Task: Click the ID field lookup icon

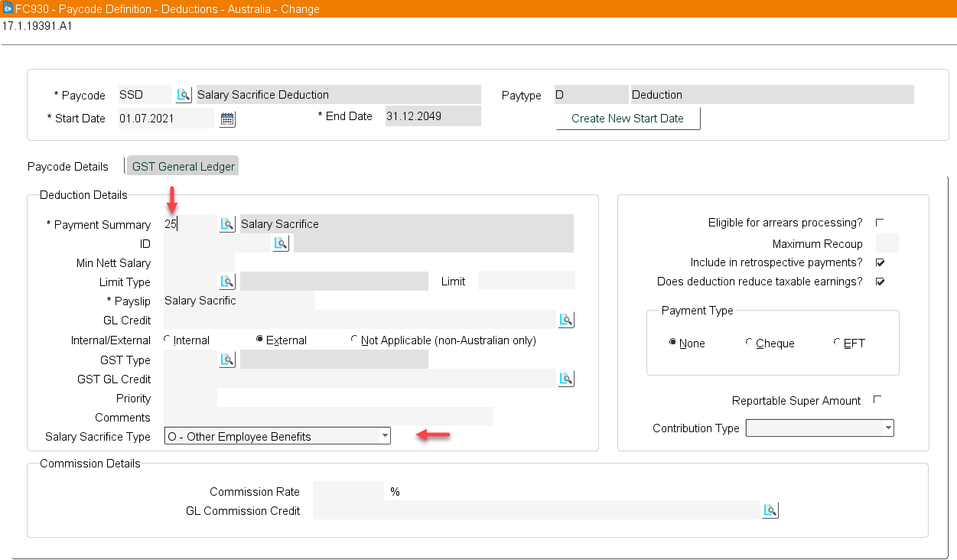Action: 281,243
